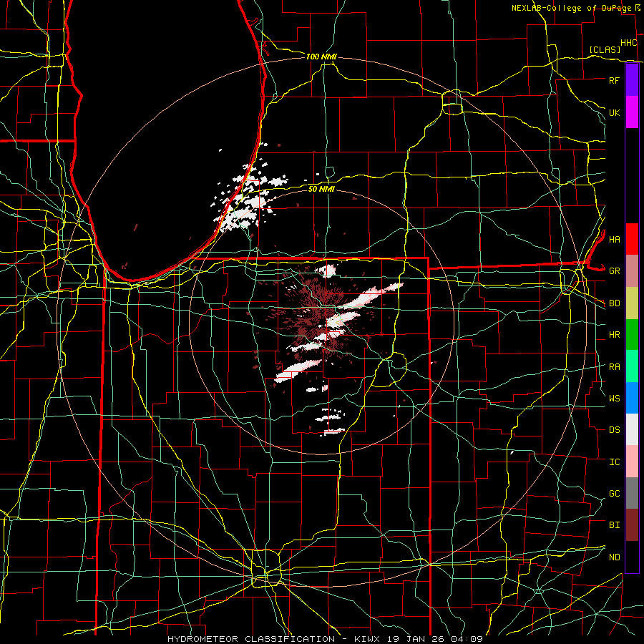644x644 pixels.
Task: Click the GR legend label
Action: point(614,271)
